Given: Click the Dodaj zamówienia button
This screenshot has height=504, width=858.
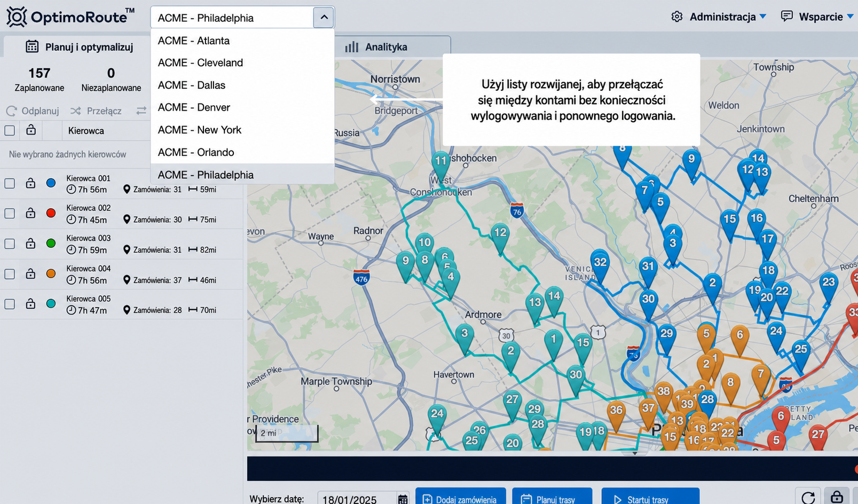Looking at the screenshot, I should (x=460, y=497).
